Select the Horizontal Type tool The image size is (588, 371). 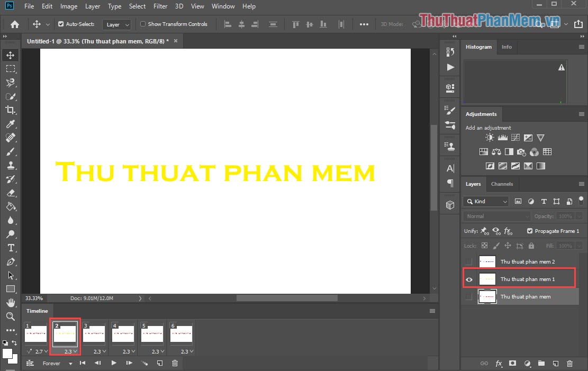tap(11, 247)
